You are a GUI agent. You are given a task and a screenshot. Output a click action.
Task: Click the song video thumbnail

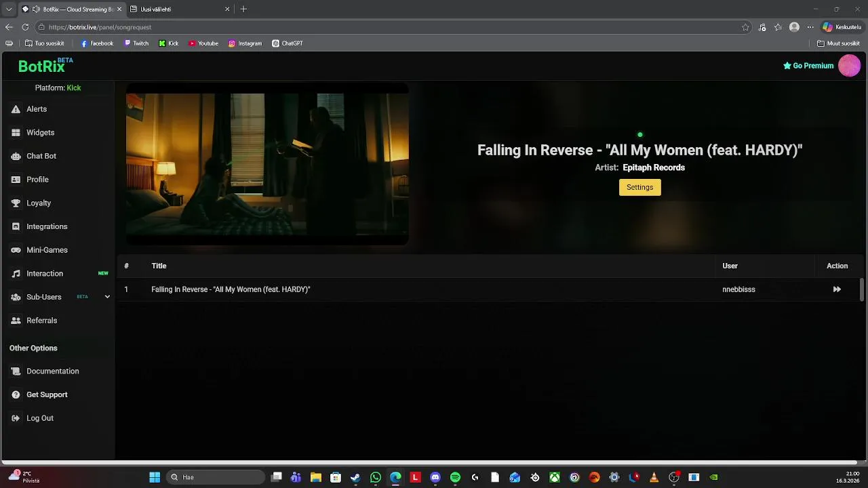coord(267,164)
